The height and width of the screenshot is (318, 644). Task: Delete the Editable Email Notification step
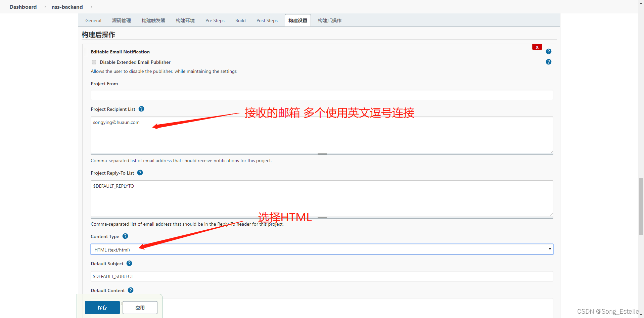point(537,47)
